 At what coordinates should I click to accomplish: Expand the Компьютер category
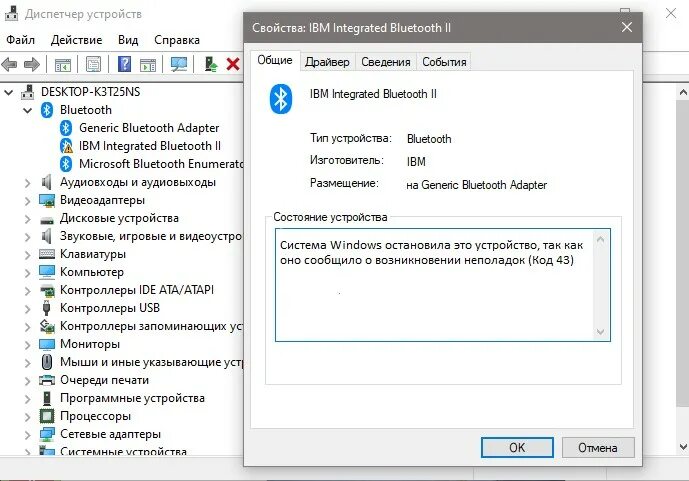coord(28,272)
